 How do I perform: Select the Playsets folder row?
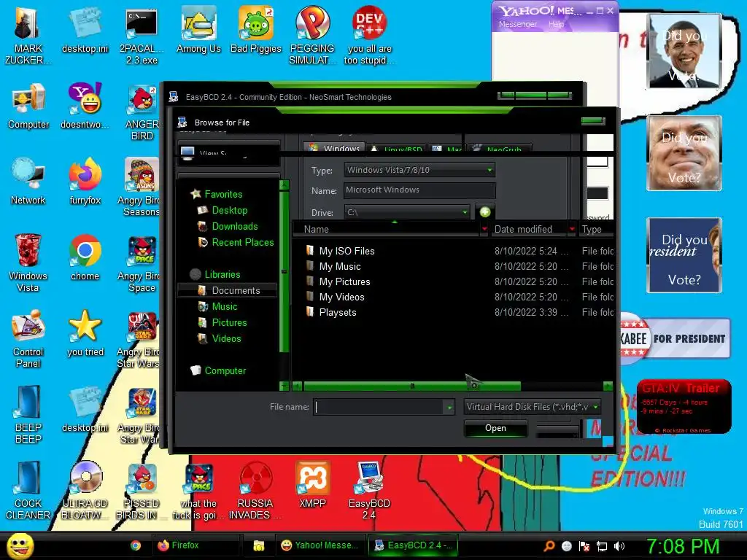pyautogui.click(x=452, y=312)
